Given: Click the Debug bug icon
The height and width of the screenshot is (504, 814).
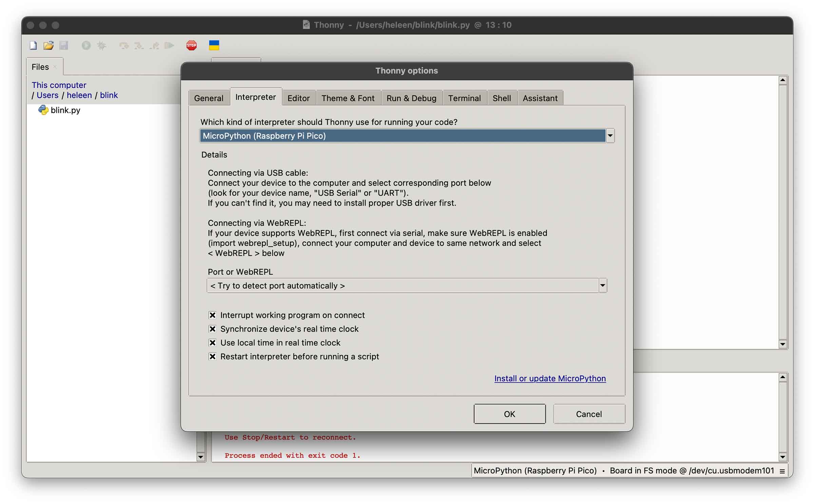Looking at the screenshot, I should click(101, 45).
